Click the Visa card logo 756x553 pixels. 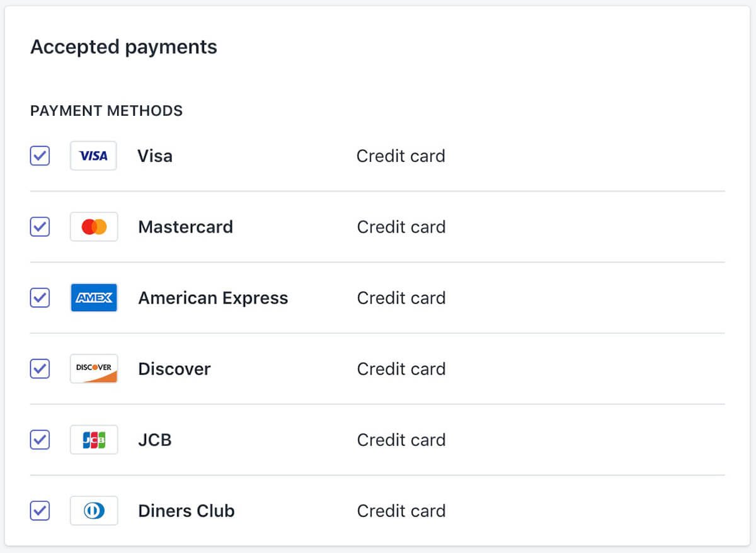(93, 156)
